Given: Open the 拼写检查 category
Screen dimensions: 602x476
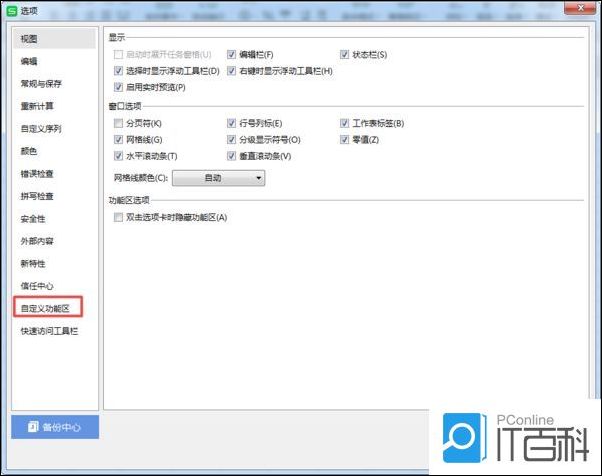Looking at the screenshot, I should (37, 196).
